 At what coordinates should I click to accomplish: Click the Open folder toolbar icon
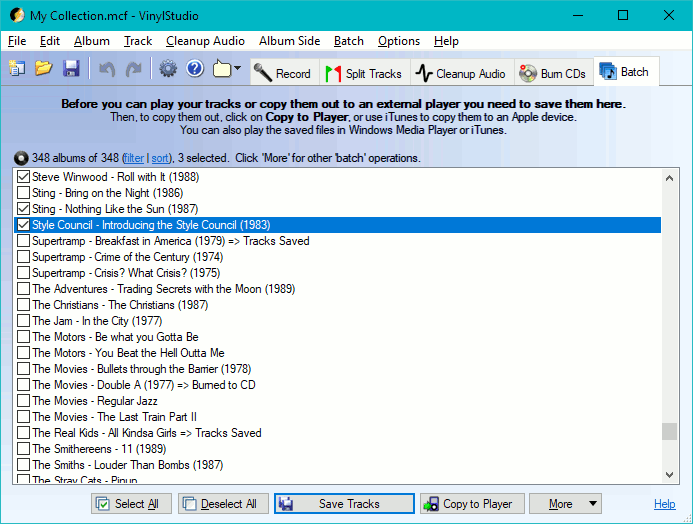(x=44, y=69)
